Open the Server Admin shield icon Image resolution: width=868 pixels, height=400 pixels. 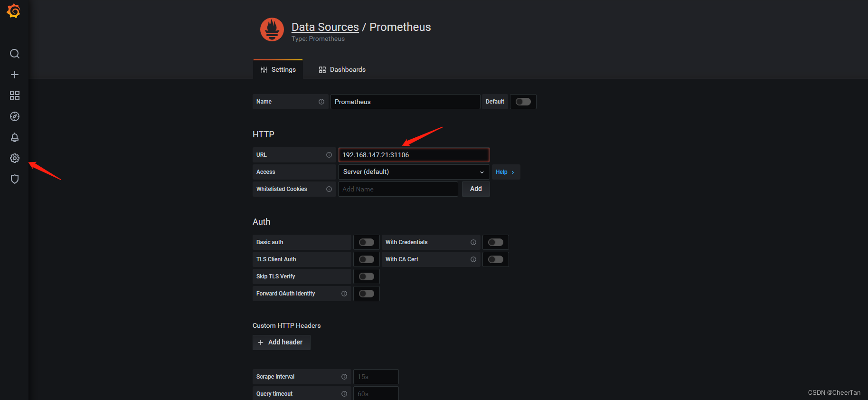point(15,179)
